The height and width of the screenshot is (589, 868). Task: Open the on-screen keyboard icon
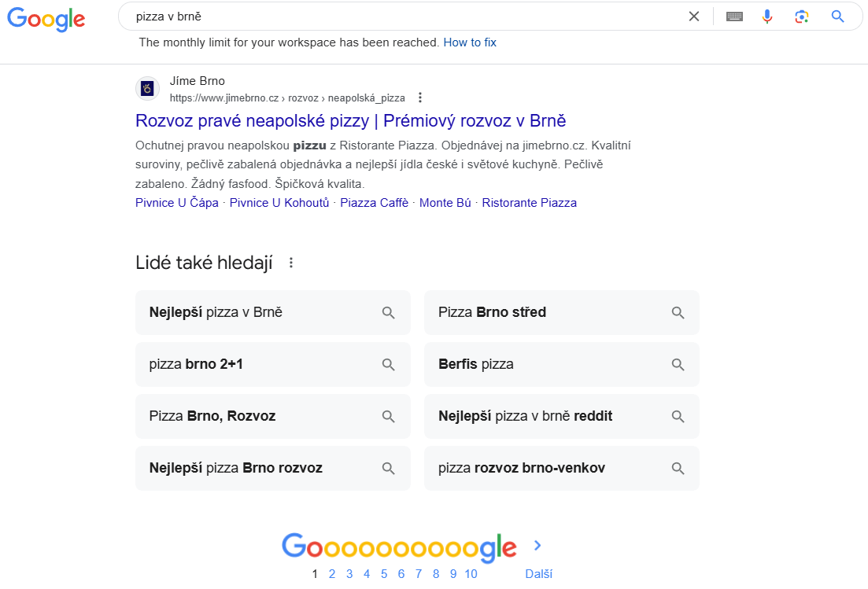(734, 17)
